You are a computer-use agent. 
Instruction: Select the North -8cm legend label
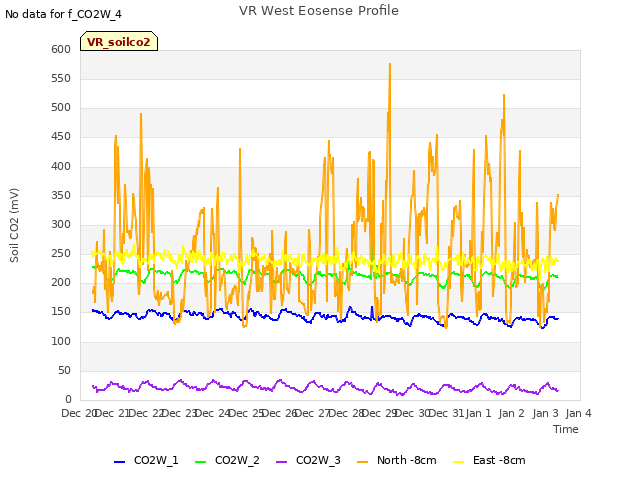click(407, 460)
